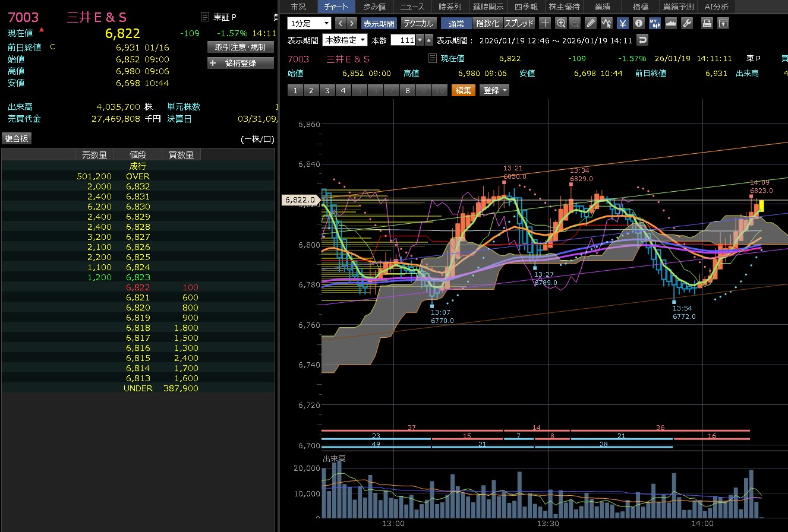Click the yen price display icon
The image size is (788, 532).
(622, 23)
